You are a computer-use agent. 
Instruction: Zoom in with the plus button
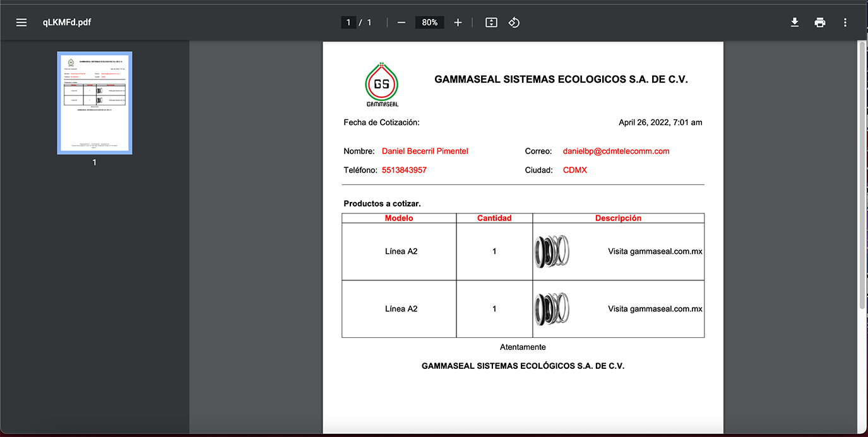[x=458, y=23]
